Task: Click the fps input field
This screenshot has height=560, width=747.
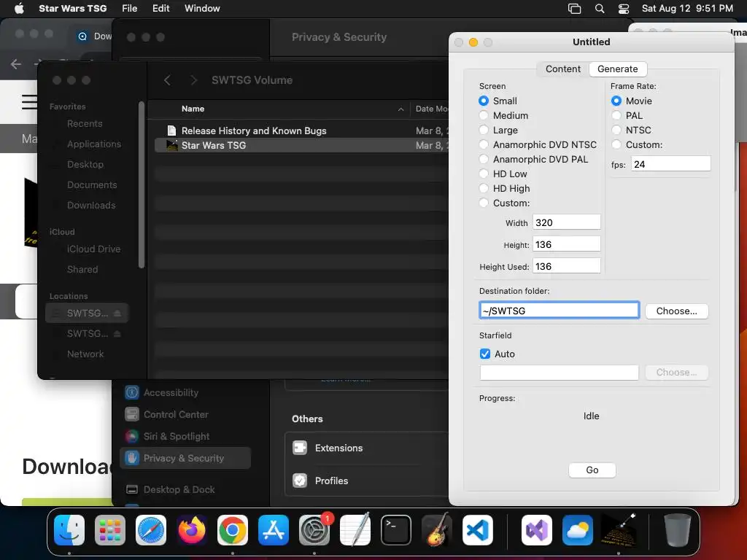Action: pos(671,164)
